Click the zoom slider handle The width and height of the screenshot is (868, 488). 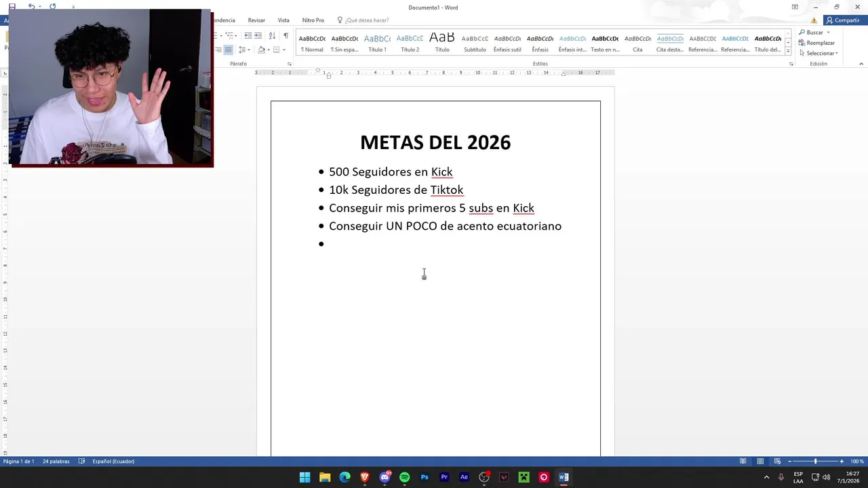815,462
